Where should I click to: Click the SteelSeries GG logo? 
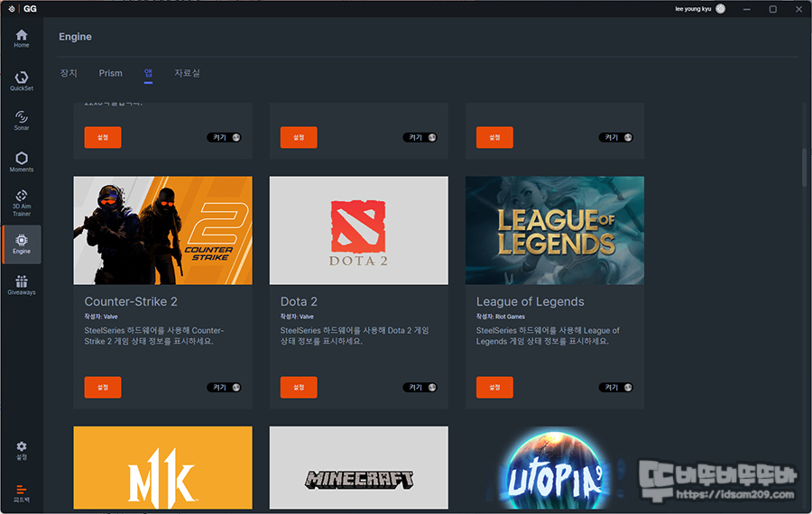point(23,9)
